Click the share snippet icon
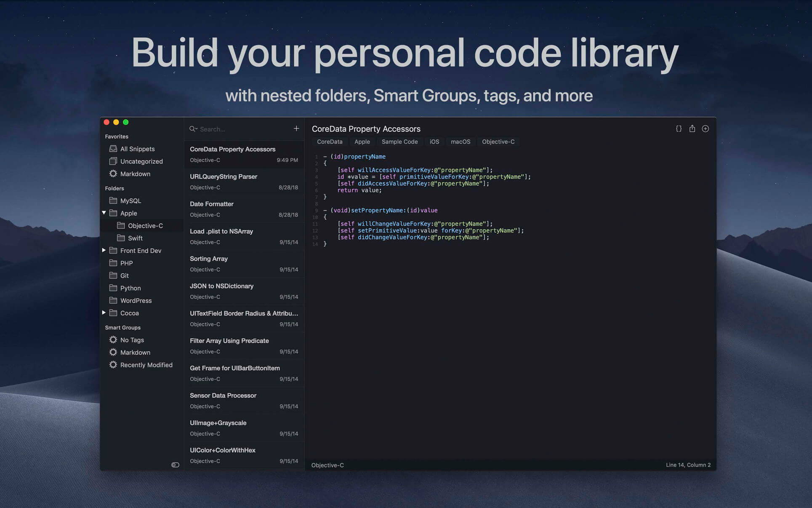 692,129
